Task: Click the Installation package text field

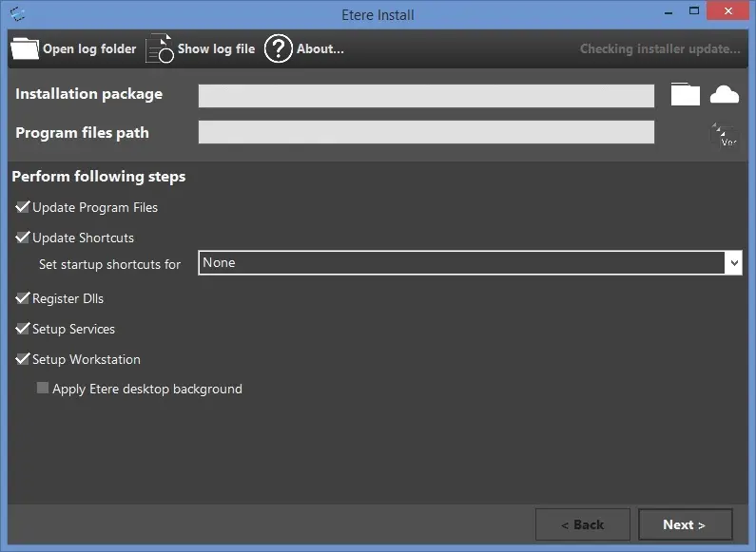Action: pos(426,95)
